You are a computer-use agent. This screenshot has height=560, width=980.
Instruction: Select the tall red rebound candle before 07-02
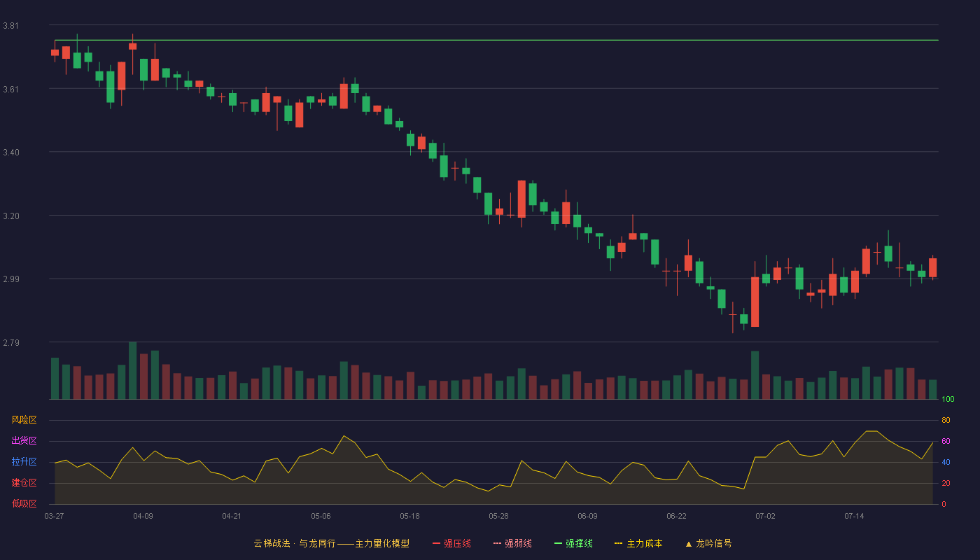click(755, 302)
